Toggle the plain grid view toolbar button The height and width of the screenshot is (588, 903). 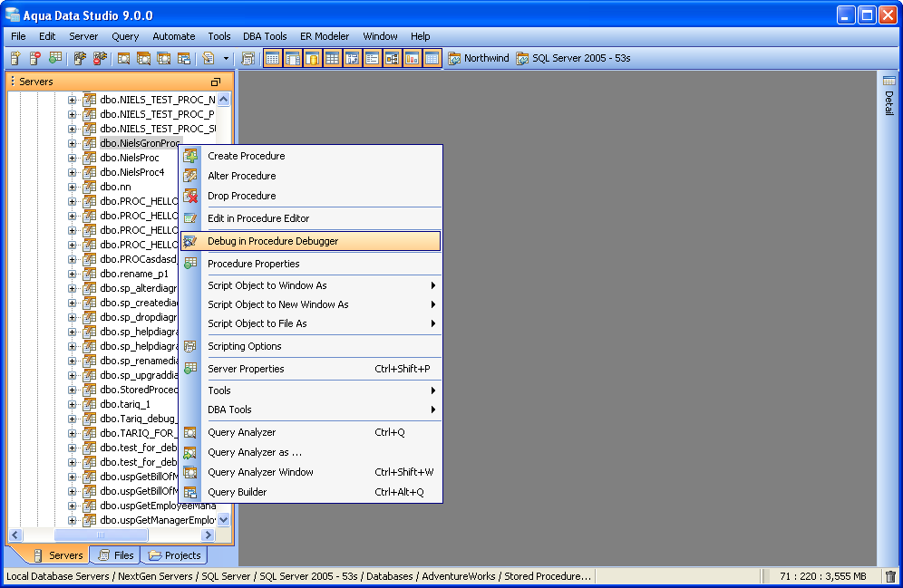point(333,58)
